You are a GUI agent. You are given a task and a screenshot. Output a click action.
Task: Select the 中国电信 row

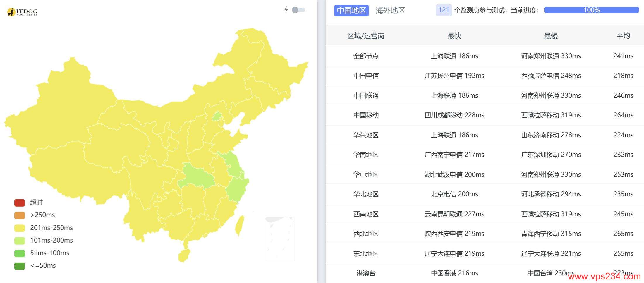pyautogui.click(x=485, y=76)
